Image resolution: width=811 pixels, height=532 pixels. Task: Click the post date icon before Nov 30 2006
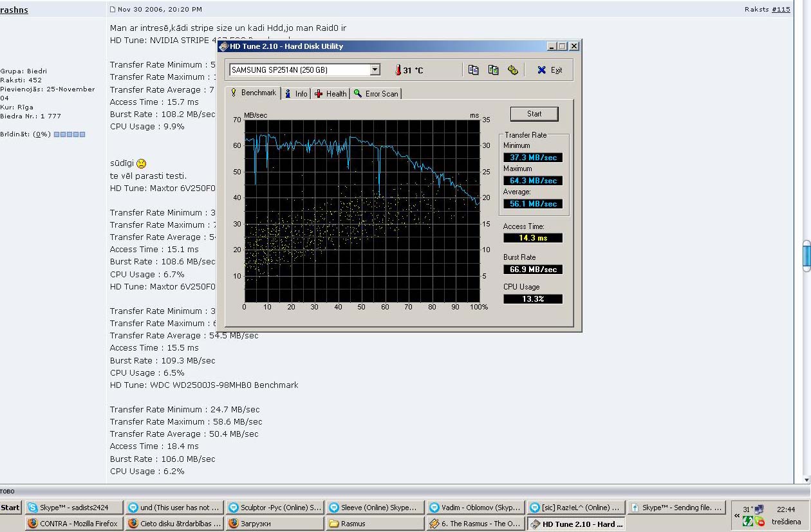coord(113,10)
